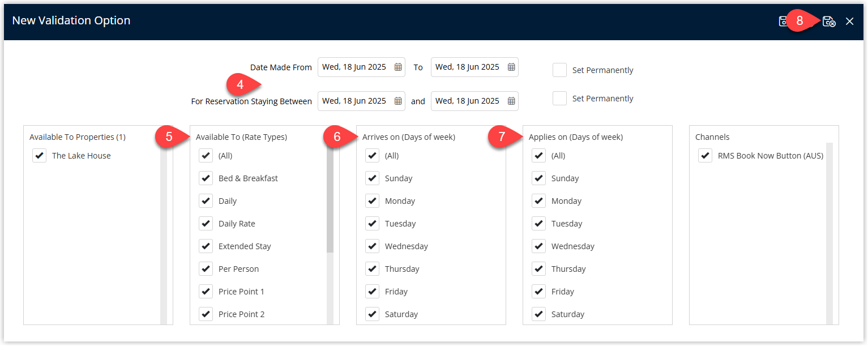The image size is (868, 346).
Task: Uncheck Bed & Breakfast rate type
Action: point(206,178)
